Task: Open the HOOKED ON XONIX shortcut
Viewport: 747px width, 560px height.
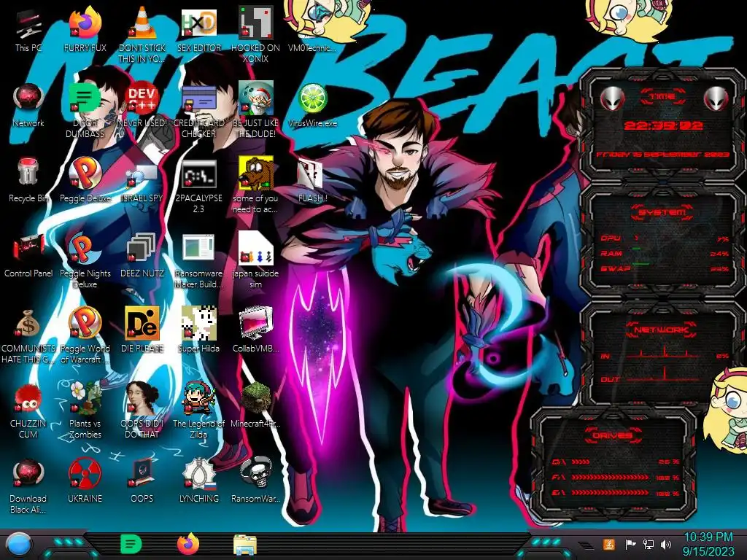Action: coord(256,35)
